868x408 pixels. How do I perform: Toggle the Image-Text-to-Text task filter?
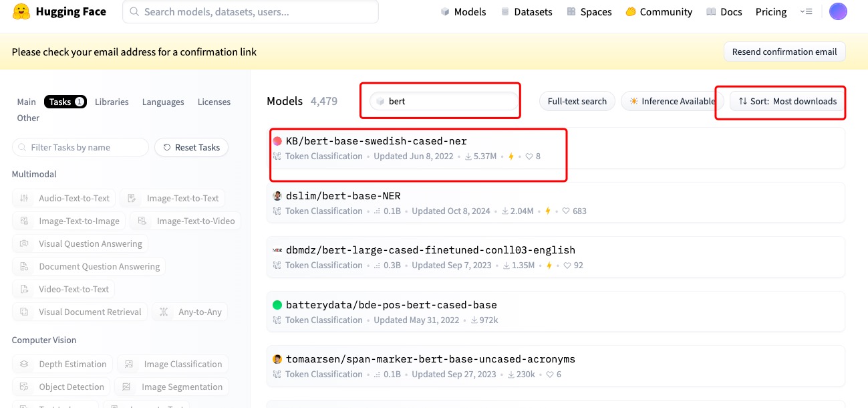click(172, 199)
